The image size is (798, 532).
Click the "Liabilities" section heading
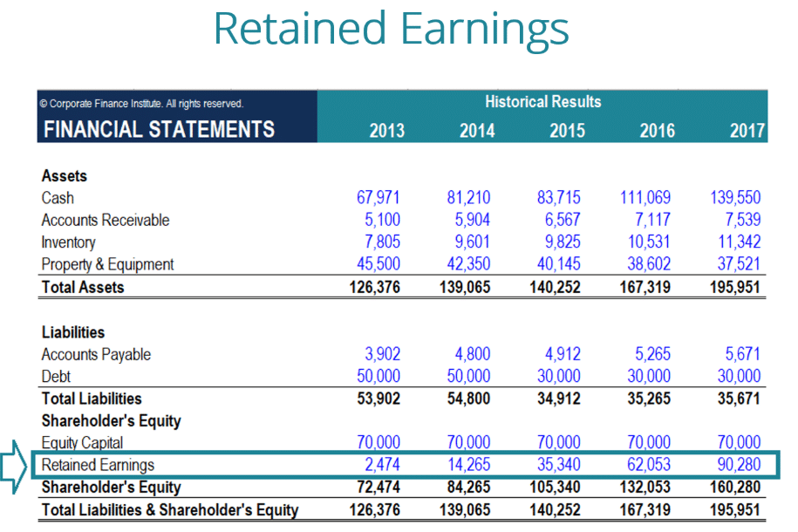tap(73, 332)
